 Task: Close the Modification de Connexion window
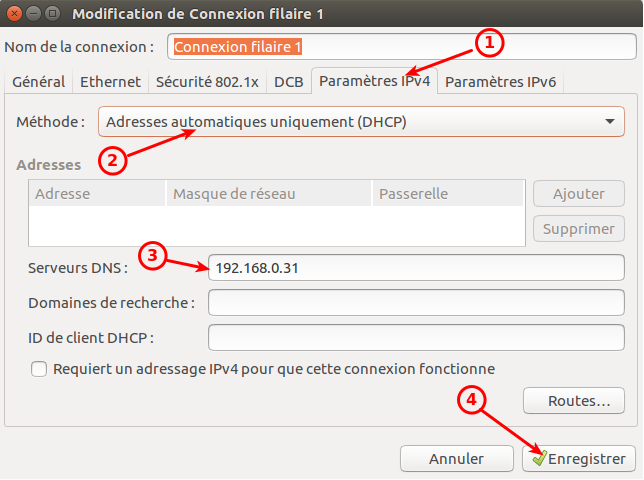tap(13, 13)
